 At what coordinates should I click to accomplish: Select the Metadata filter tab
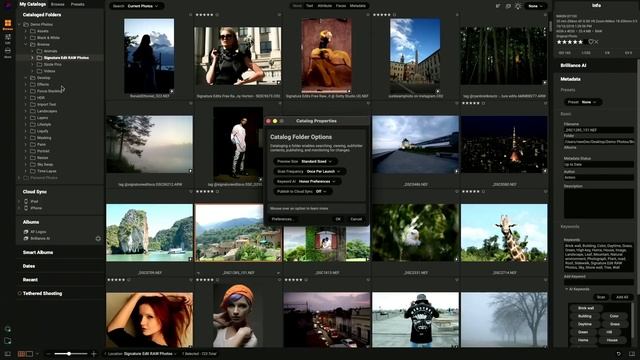click(x=358, y=6)
